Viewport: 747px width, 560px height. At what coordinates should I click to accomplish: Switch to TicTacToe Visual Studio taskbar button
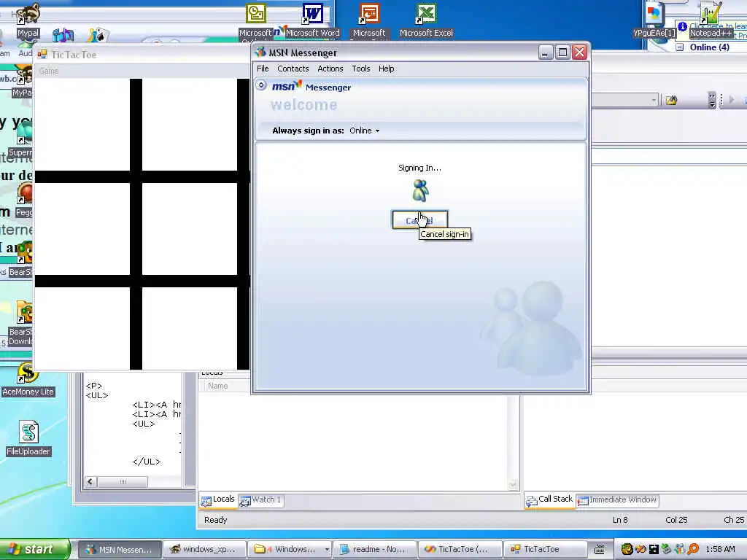(x=460, y=550)
